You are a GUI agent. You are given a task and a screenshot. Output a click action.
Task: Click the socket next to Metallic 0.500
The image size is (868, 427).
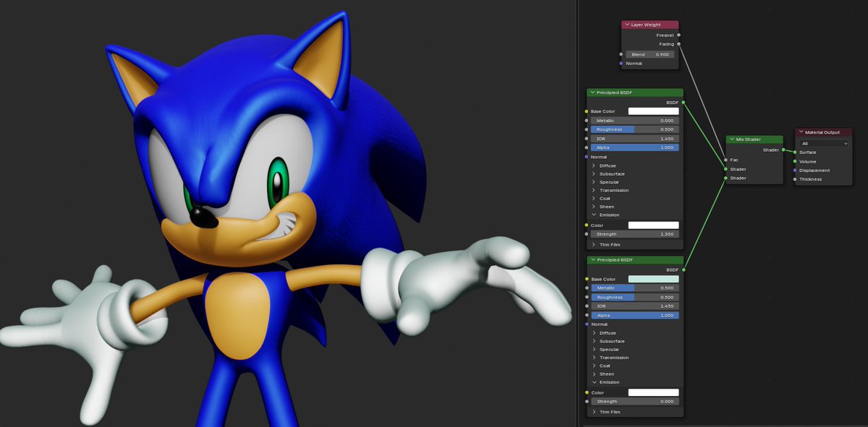coord(587,288)
